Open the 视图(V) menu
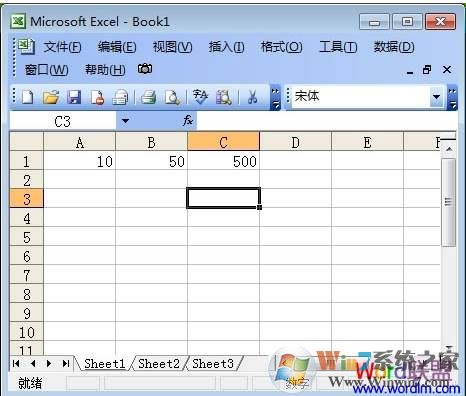This screenshot has height=396, width=466. [x=172, y=47]
